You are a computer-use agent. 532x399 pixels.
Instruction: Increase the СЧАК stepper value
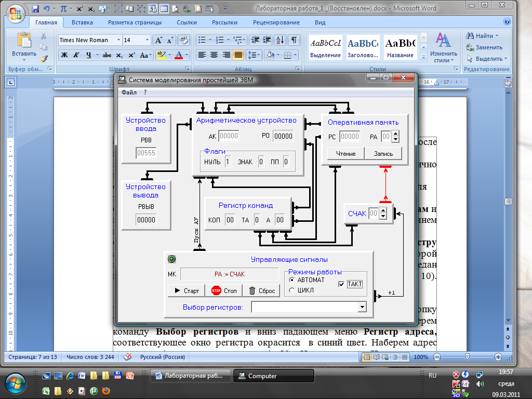click(383, 211)
